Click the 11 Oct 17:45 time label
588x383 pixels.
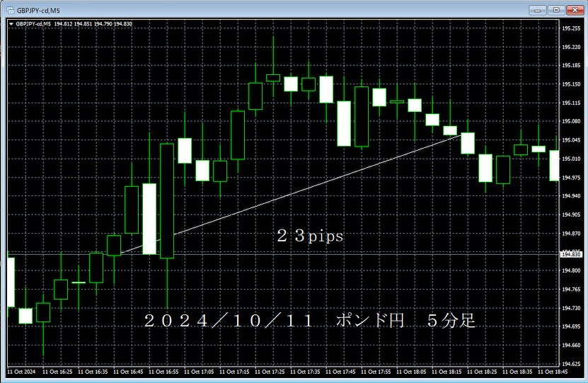(340, 372)
